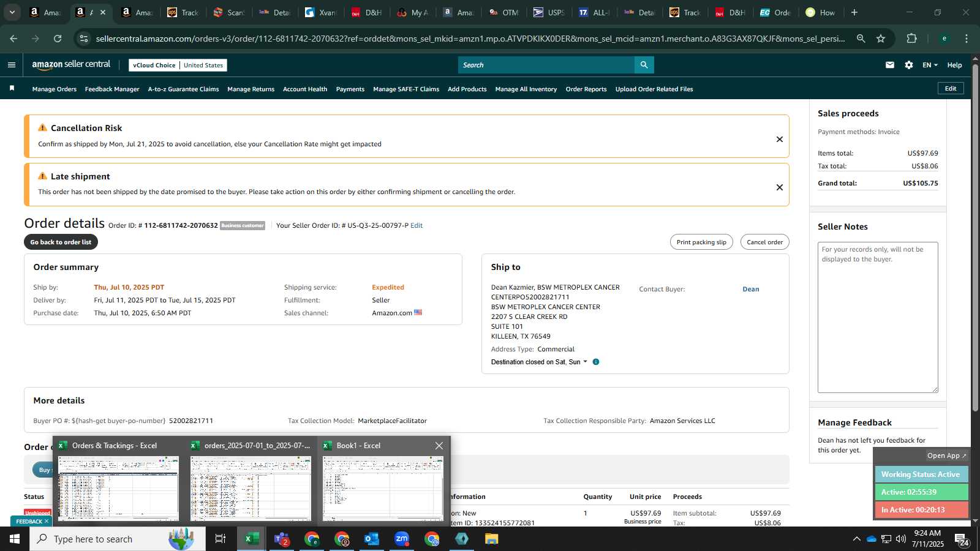Open Outlook from taskbar
Viewport: 980px width, 551px height.
tap(372, 539)
